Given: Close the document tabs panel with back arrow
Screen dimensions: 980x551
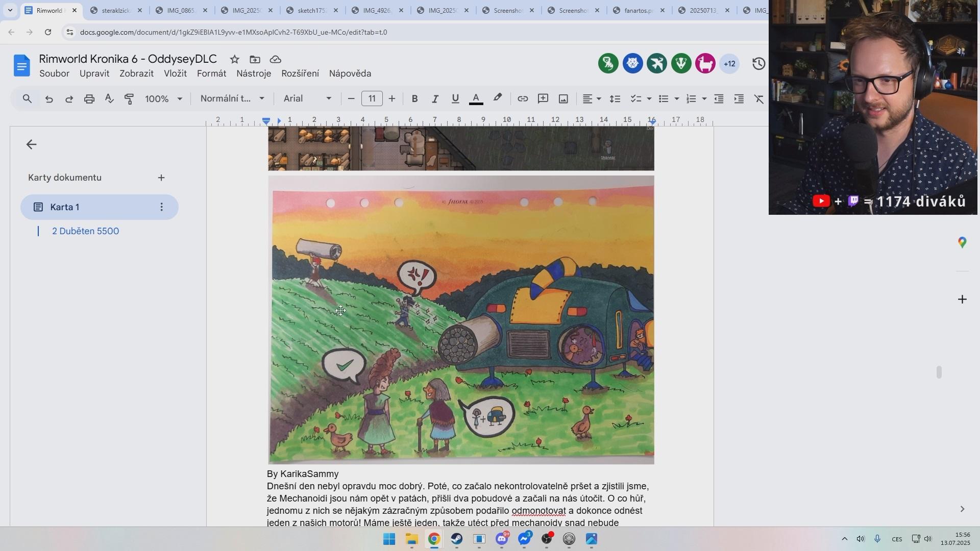Looking at the screenshot, I should coord(31,144).
